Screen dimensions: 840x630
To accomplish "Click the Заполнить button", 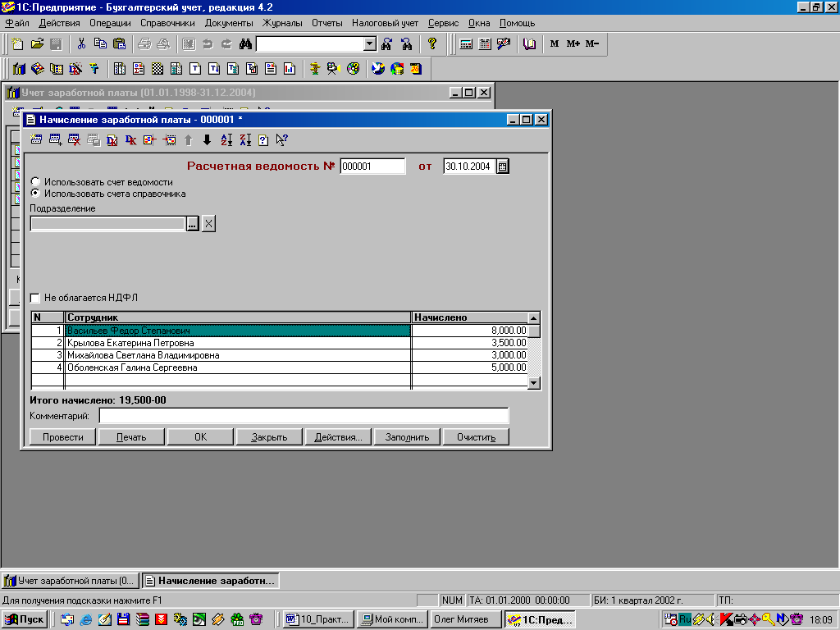I will [x=407, y=437].
